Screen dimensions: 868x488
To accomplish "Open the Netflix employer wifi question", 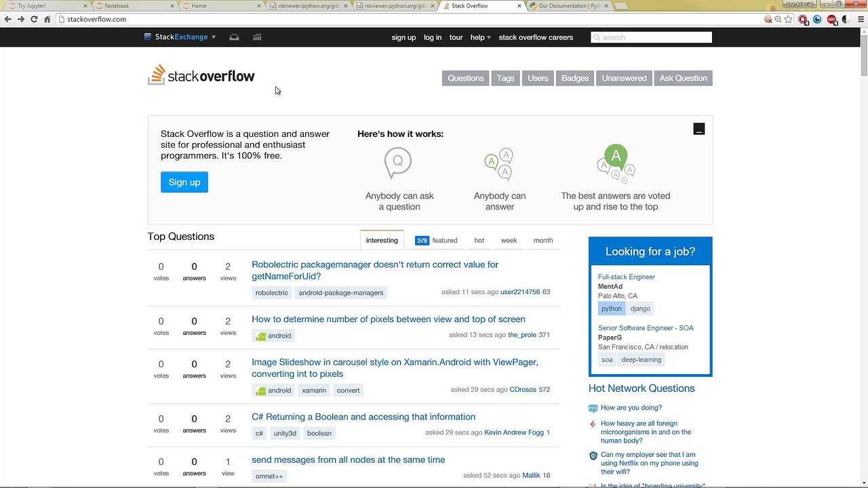I will pos(649,463).
